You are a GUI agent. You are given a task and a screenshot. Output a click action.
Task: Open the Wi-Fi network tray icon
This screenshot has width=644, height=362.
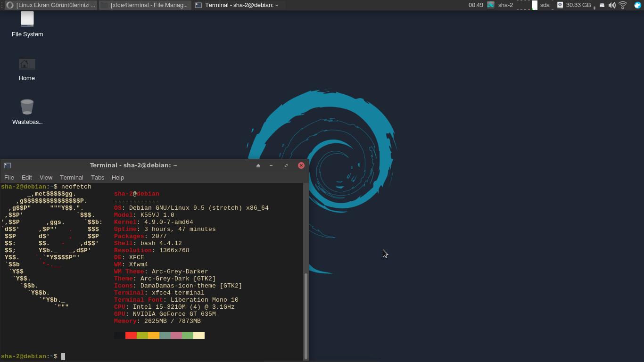pos(623,5)
